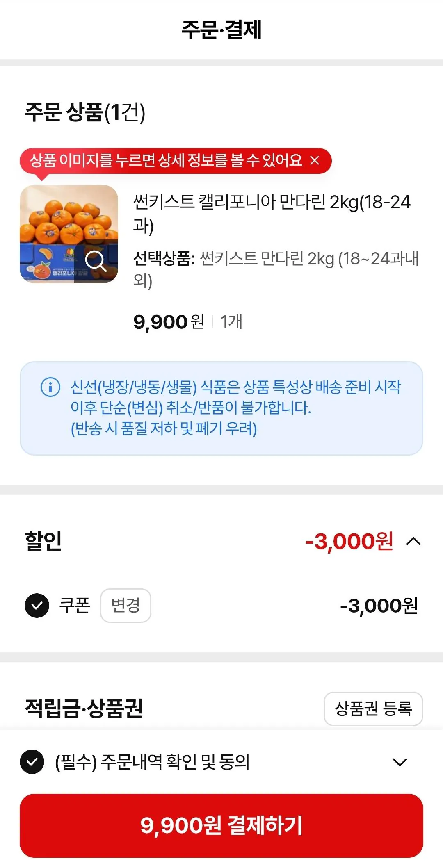Screen dimensions: 443x868
Task: Tap the 9,900원 결제하기 pay button
Action: [221, 825]
